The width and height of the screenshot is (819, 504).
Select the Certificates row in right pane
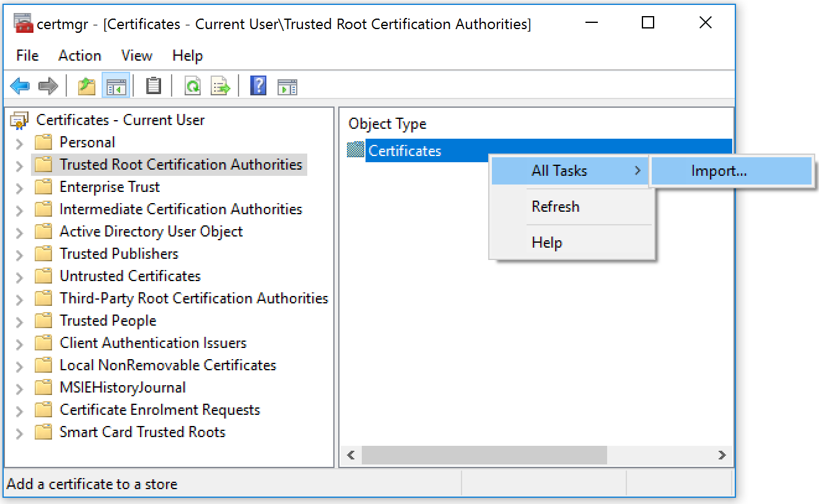pos(539,150)
